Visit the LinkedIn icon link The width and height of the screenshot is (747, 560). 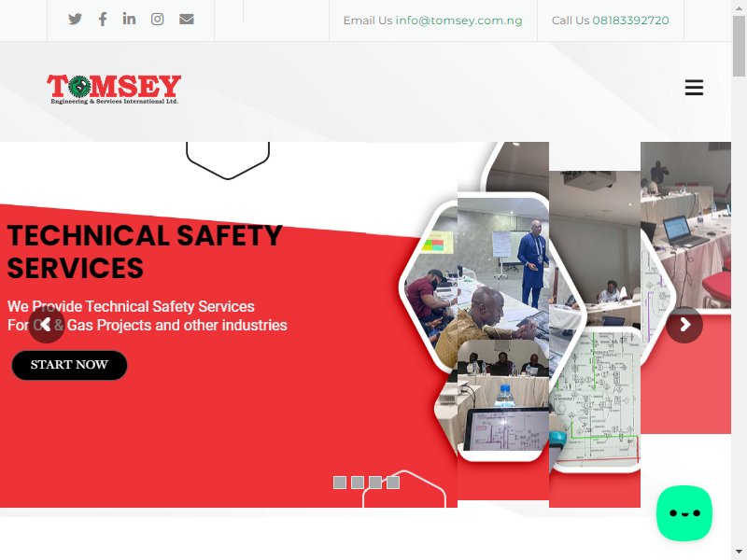click(x=129, y=19)
